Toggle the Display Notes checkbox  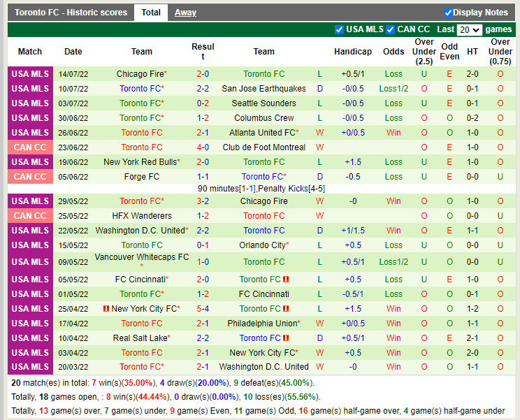coord(448,13)
